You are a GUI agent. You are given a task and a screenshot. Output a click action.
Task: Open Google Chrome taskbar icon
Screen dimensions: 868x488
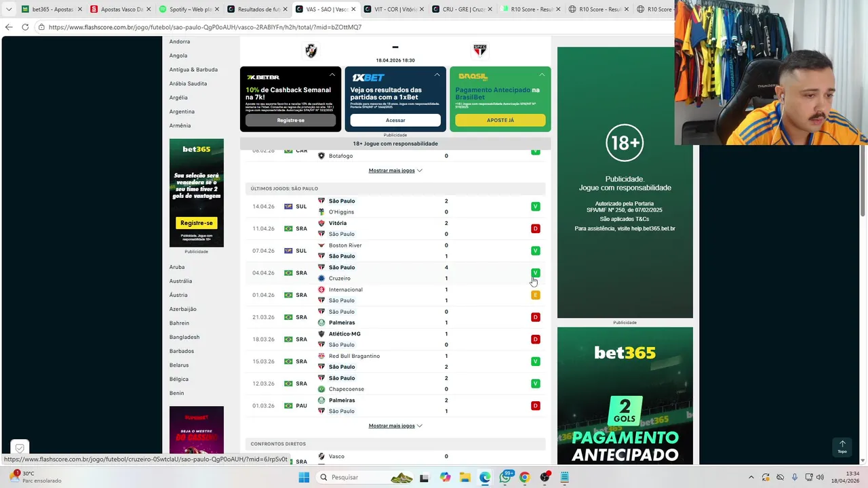click(524, 477)
